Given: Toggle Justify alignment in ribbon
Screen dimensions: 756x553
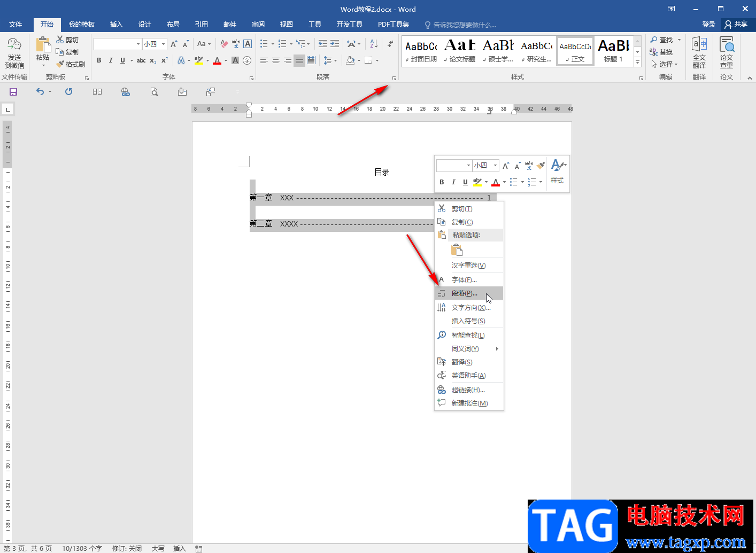Looking at the screenshot, I should (x=299, y=60).
